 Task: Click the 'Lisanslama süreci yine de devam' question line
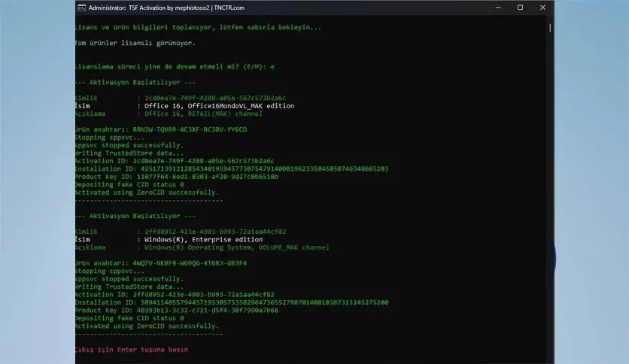point(175,66)
